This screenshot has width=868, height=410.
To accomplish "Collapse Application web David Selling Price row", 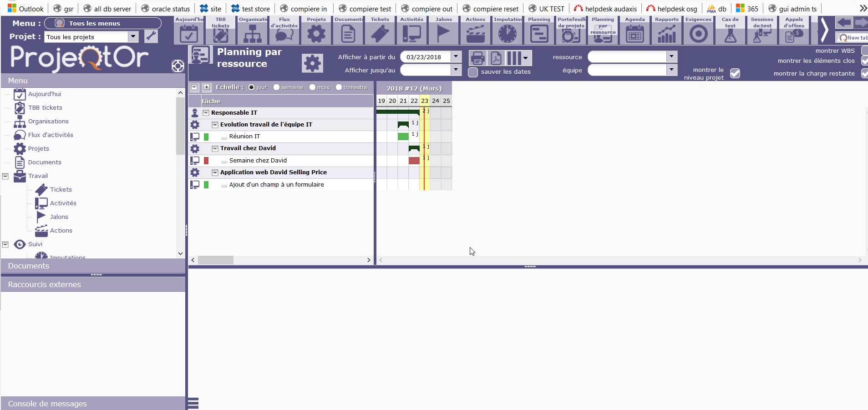I will [215, 172].
